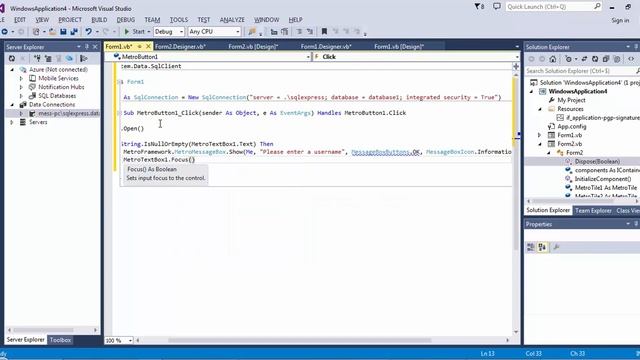Click Categorized view icon in Properties panel
Image resolution: width=640 pixels, height=360 pixels.
click(x=531, y=247)
